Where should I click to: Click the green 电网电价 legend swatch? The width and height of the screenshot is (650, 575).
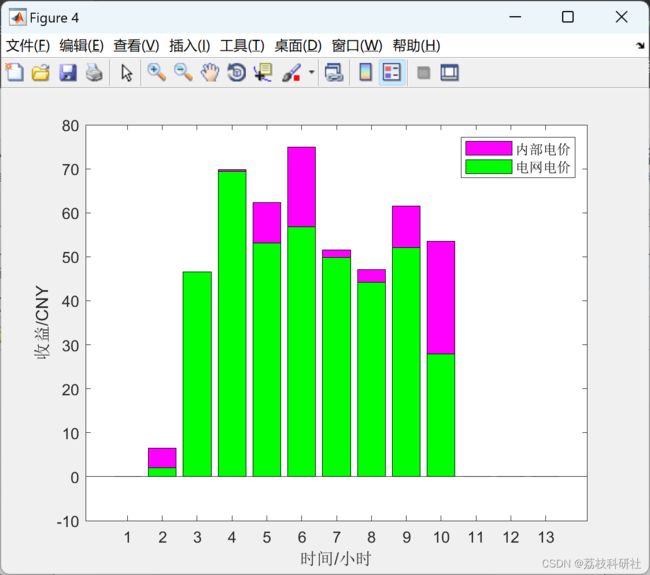[488, 167]
